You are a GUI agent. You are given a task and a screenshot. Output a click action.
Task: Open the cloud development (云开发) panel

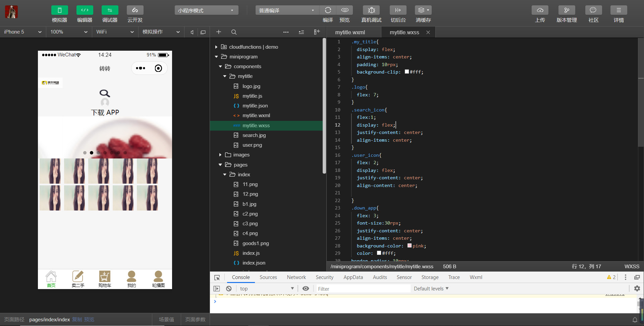point(135,10)
